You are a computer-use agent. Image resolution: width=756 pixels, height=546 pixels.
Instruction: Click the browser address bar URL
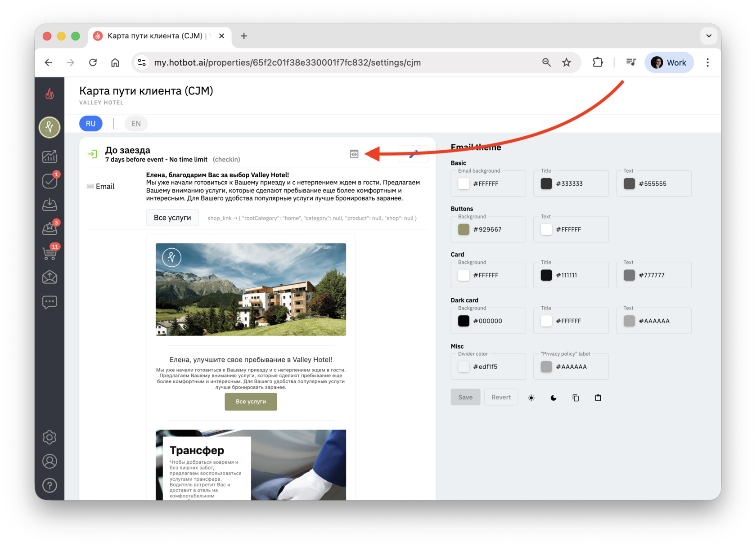(288, 63)
